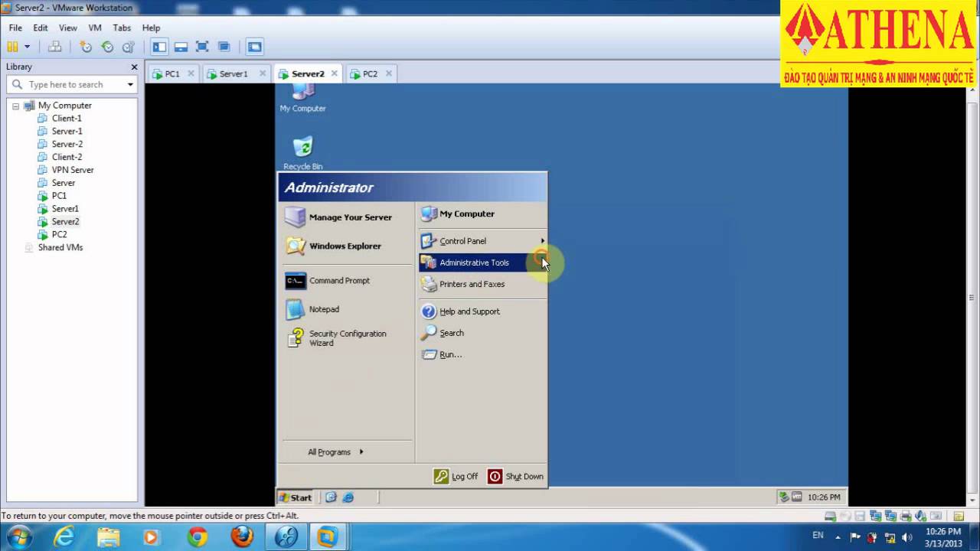980x551 pixels.
Task: Open Firefox from host taskbar
Action: [x=242, y=537]
